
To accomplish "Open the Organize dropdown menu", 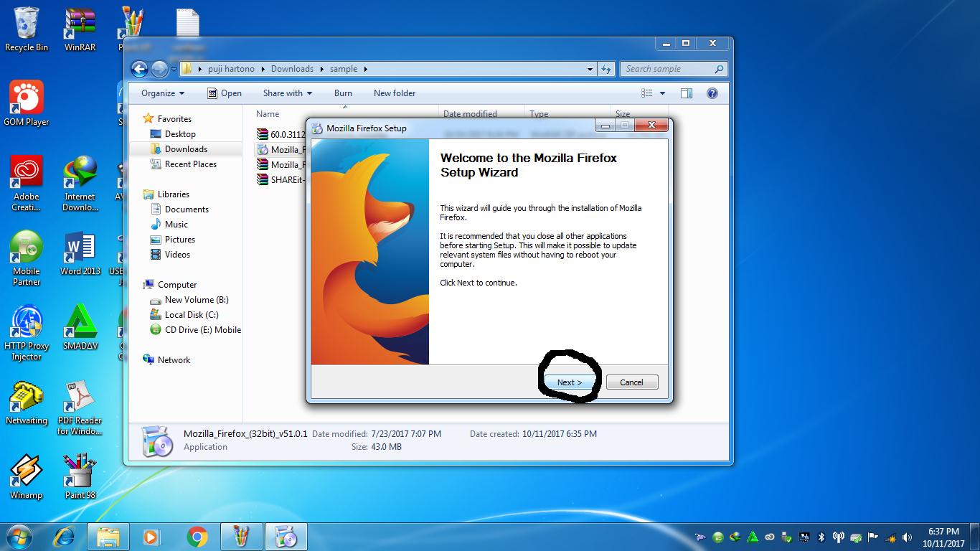I will [x=163, y=93].
